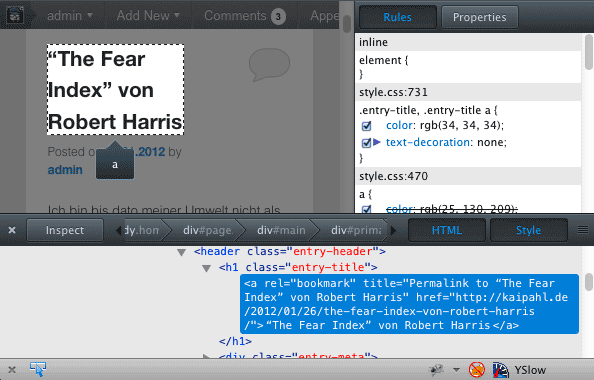The height and width of the screenshot is (380, 594).
Task: Click the Inspect button
Action: [x=65, y=230]
